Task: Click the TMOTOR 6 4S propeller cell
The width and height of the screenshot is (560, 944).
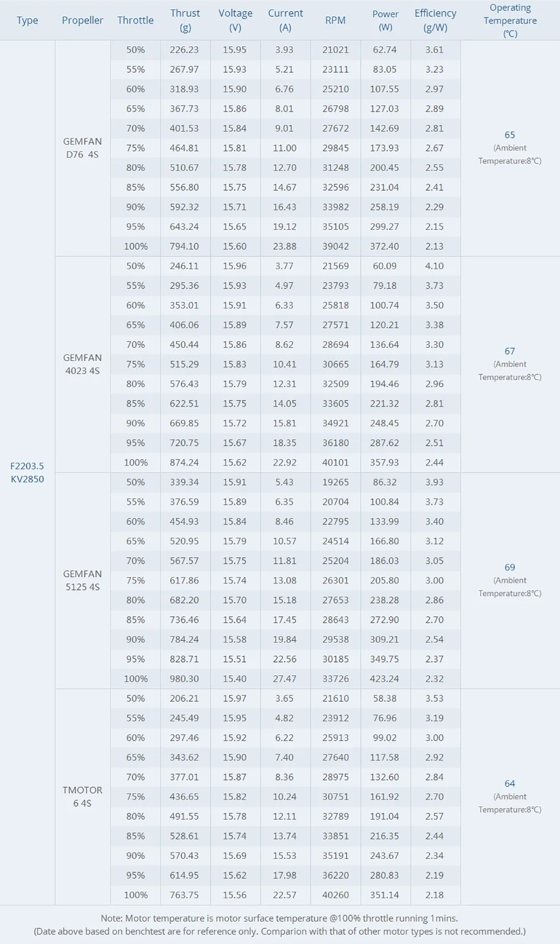Action: [83, 797]
